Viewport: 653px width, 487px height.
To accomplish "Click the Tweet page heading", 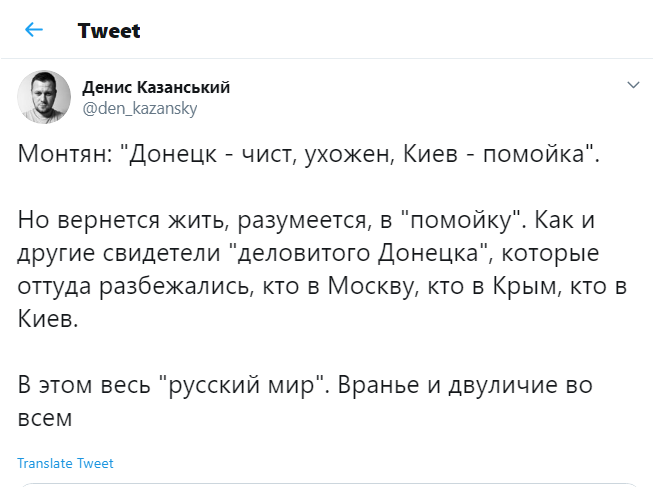I will (109, 30).
